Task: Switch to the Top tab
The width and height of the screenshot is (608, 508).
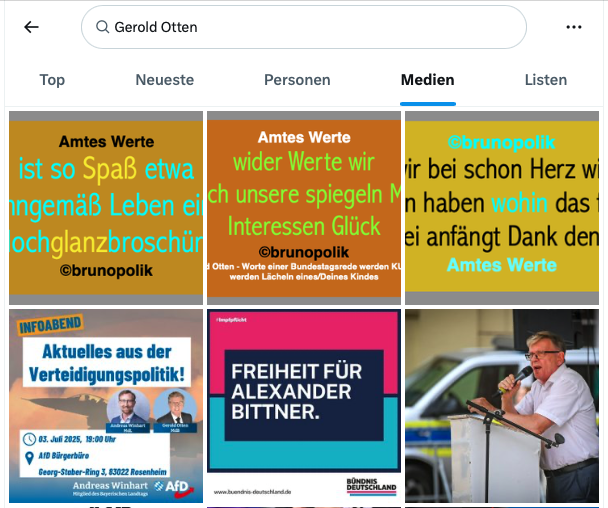Action: pyautogui.click(x=52, y=80)
